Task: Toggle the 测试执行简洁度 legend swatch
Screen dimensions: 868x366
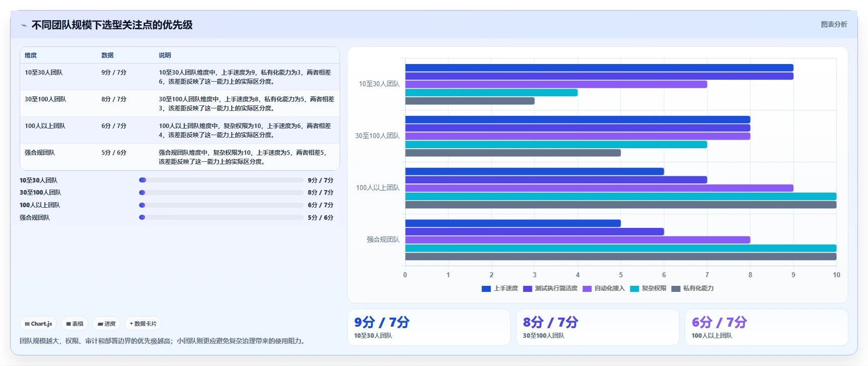Action: 527,288
